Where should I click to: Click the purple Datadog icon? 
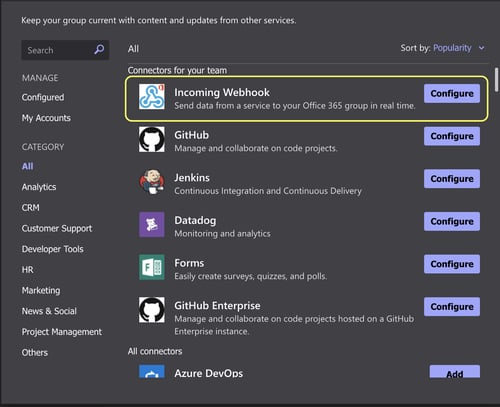tap(152, 225)
